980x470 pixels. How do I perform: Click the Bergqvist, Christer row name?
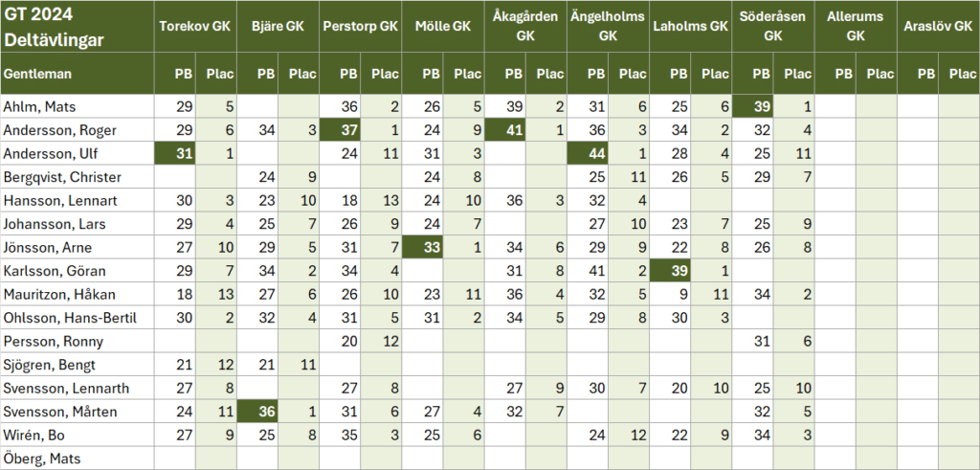coord(77,177)
